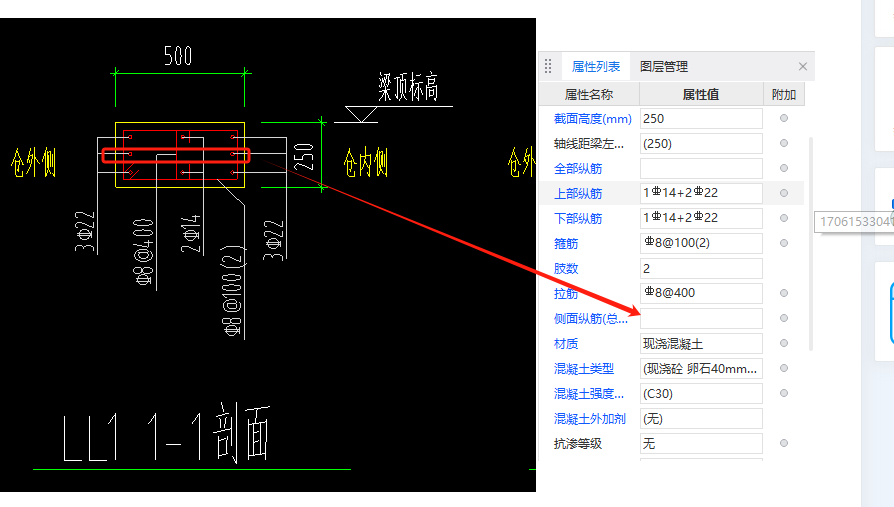Grab the properties panel drag handle
This screenshot has width=894, height=507.
(548, 67)
